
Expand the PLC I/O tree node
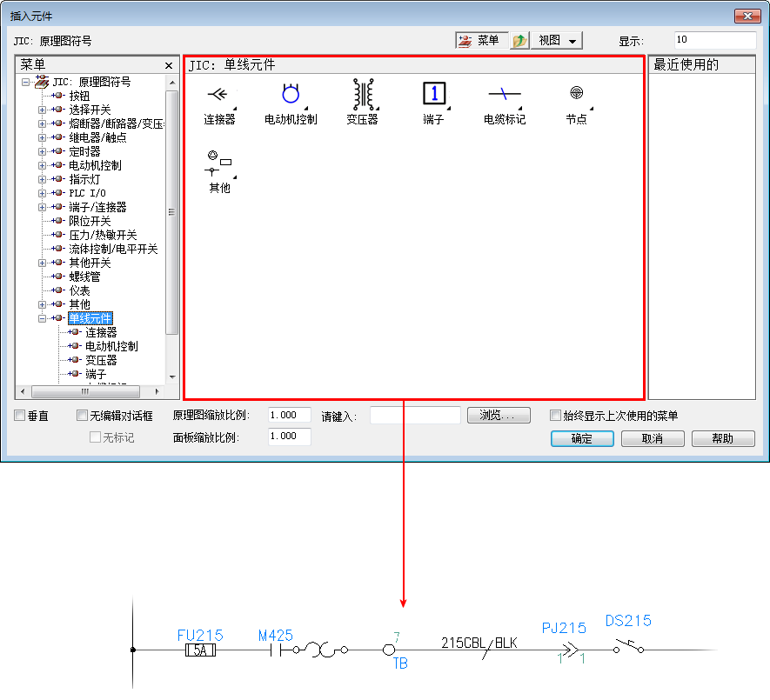coord(43,193)
